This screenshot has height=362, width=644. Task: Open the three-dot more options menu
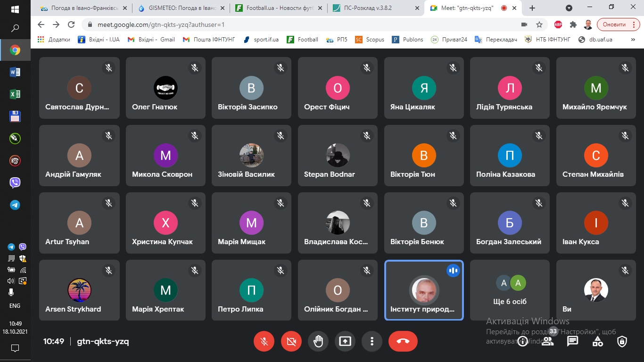pos(372,341)
